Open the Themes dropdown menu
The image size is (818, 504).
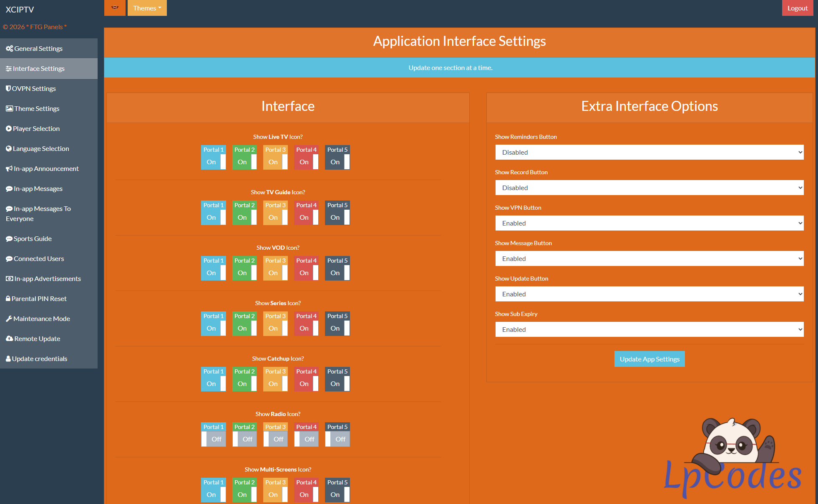pos(147,8)
